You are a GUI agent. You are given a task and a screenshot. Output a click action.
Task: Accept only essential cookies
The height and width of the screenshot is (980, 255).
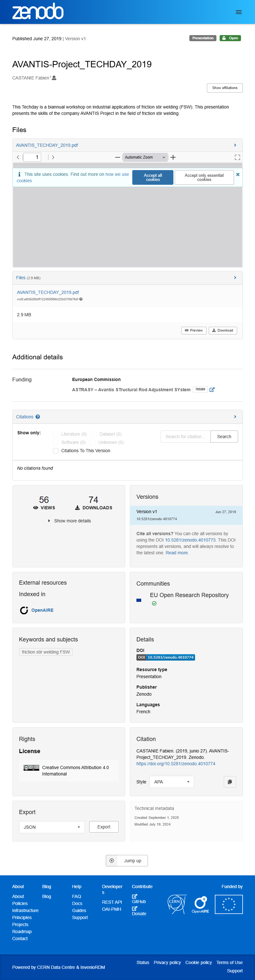[x=204, y=177]
